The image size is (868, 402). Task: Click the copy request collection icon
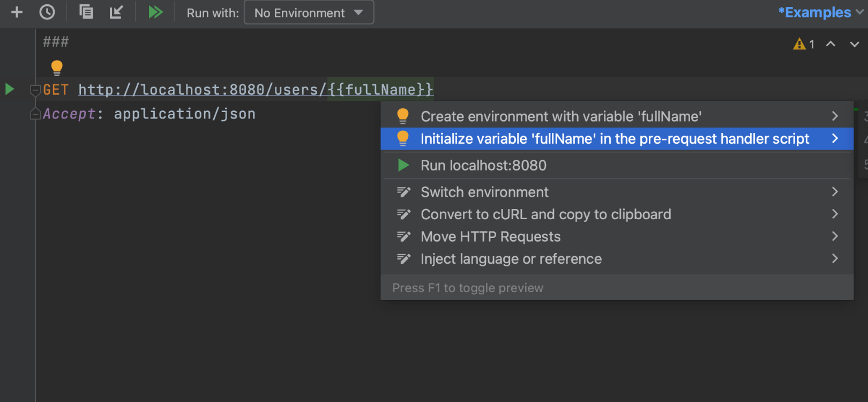pyautogui.click(x=86, y=12)
